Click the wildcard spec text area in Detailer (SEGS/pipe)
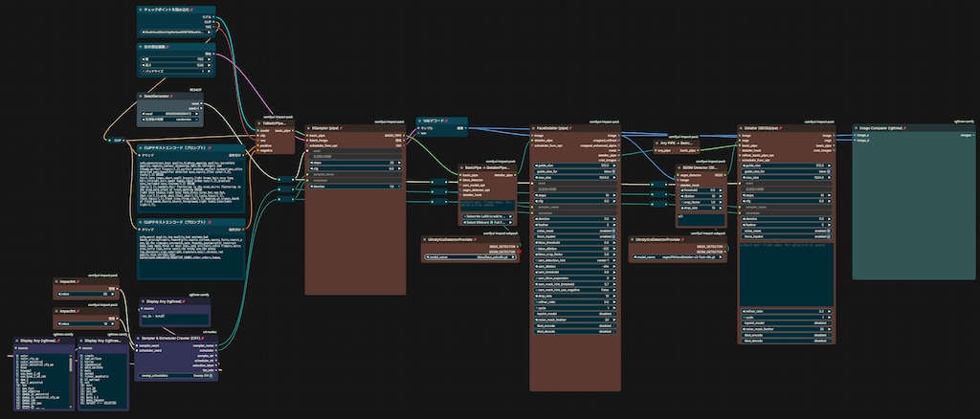 (x=787, y=275)
